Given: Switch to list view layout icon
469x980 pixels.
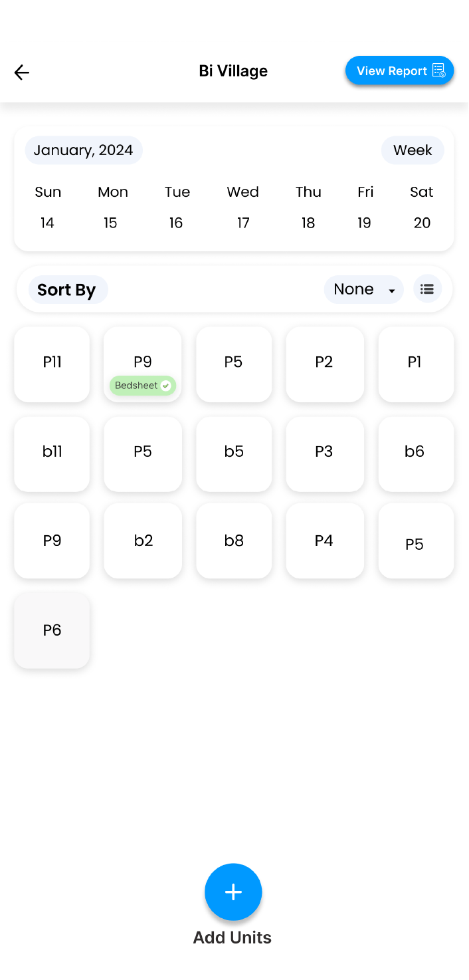Looking at the screenshot, I should [427, 289].
